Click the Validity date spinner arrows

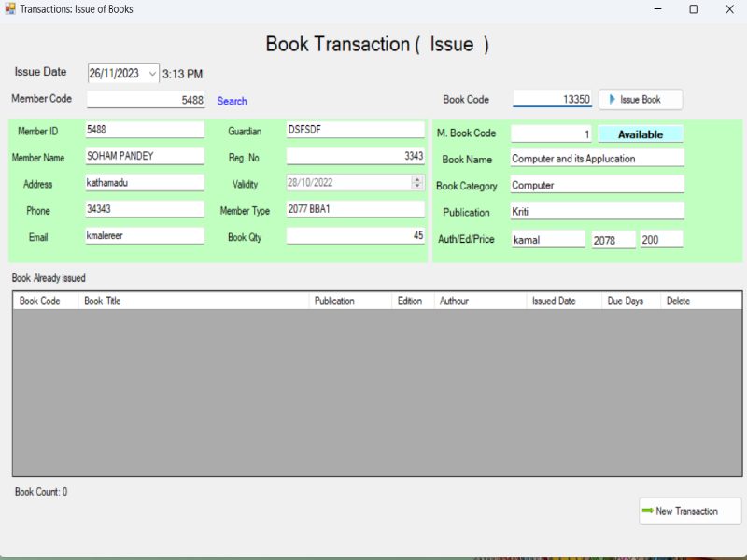416,183
